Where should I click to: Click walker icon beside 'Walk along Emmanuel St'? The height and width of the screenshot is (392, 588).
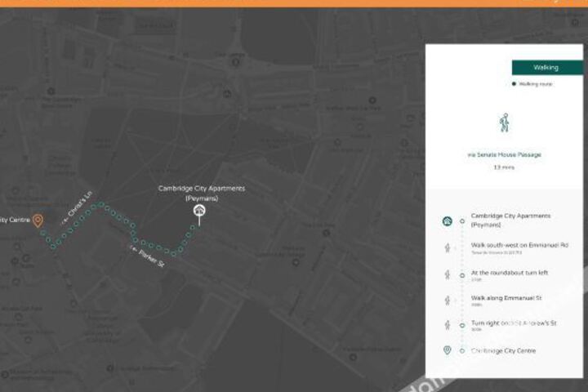[447, 300]
